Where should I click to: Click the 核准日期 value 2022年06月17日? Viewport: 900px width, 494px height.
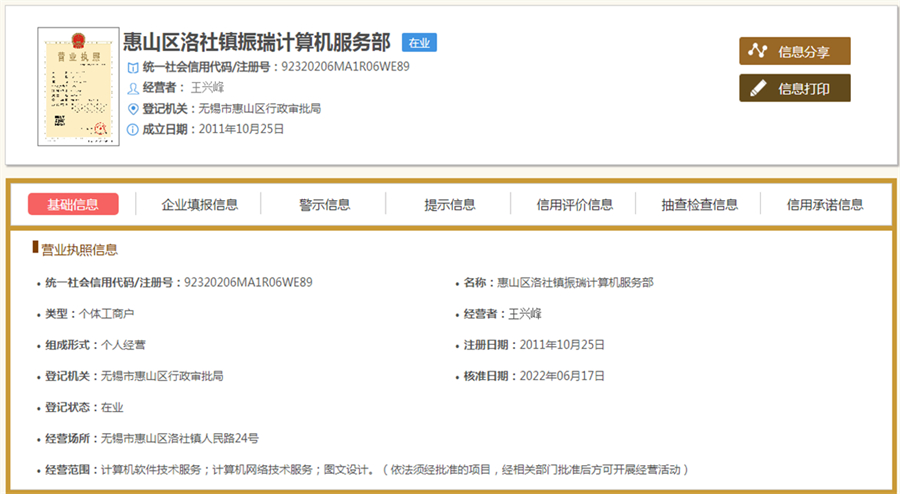[x=560, y=376]
